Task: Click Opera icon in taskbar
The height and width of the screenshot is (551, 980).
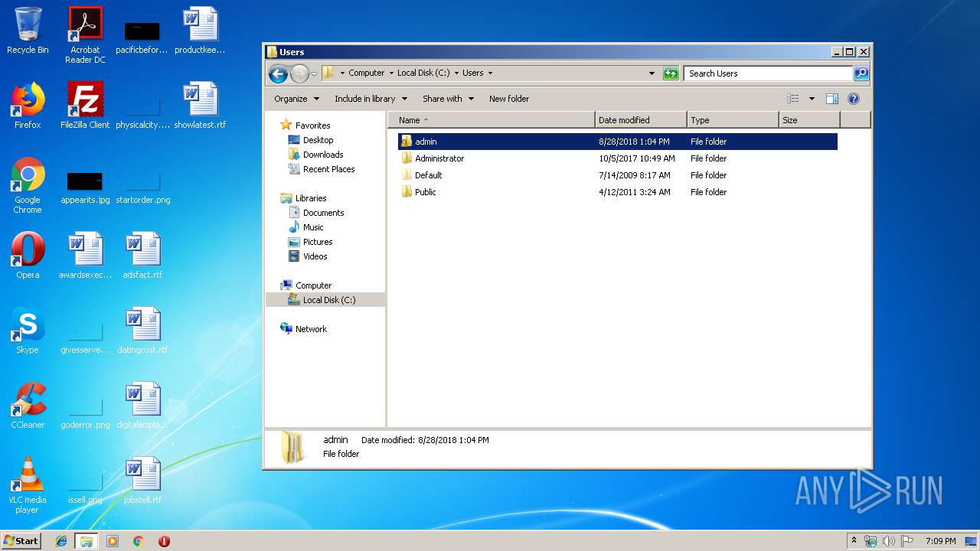Action: click(x=164, y=541)
